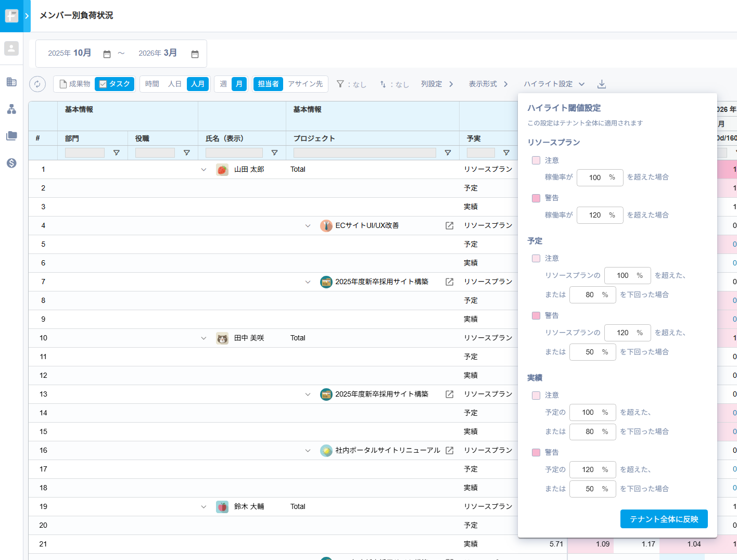Open the company building sidebar icon

pos(11,82)
